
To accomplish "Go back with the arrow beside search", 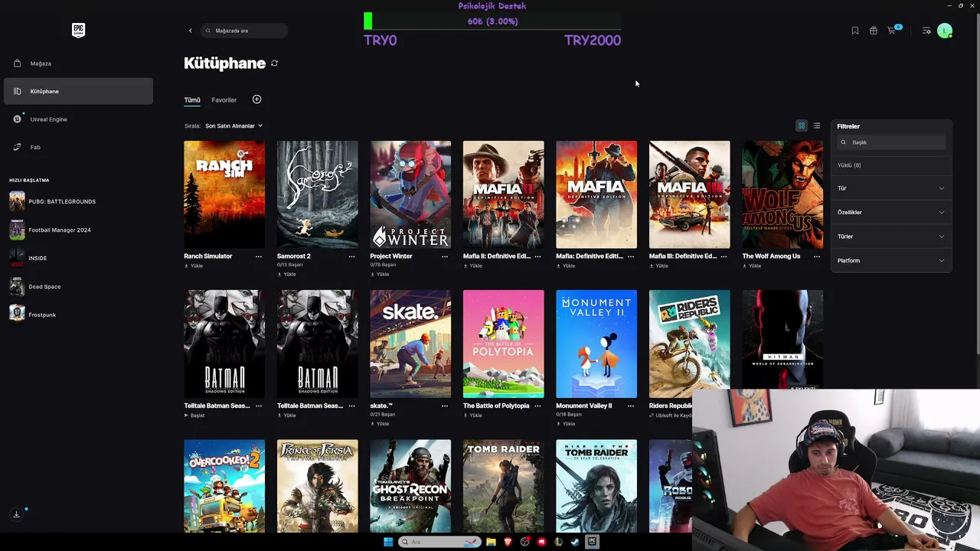I will pos(191,31).
